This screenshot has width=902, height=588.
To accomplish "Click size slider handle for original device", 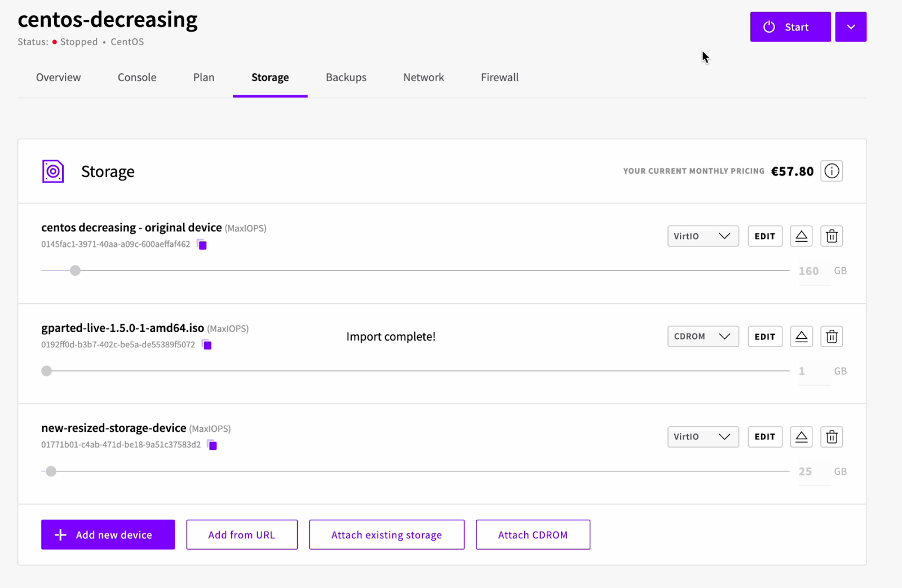I will 75,271.
